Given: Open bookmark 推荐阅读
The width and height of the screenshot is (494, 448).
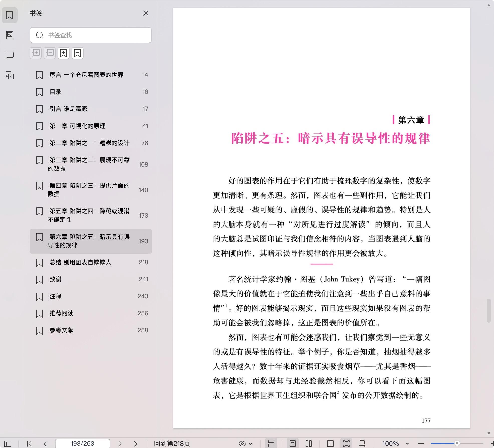Looking at the screenshot, I should coord(91,313).
